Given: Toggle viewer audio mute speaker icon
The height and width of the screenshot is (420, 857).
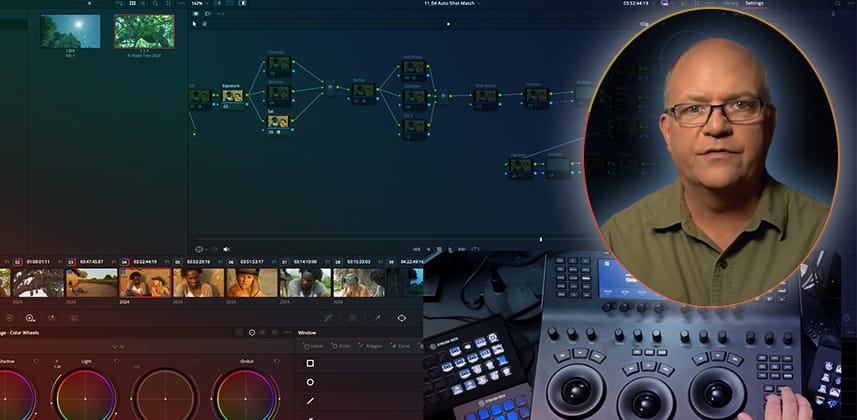Looking at the screenshot, I should point(226,249).
